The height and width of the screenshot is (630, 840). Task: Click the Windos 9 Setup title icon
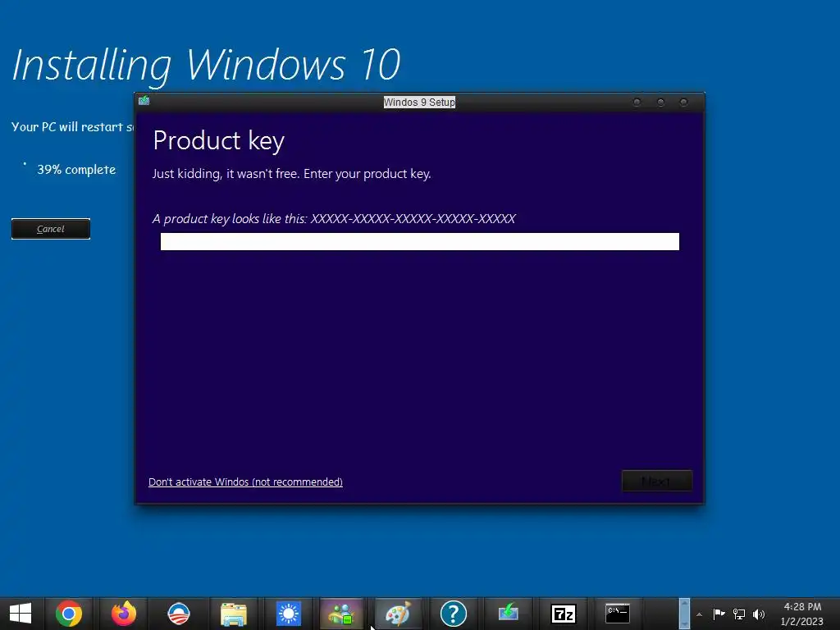(144, 101)
